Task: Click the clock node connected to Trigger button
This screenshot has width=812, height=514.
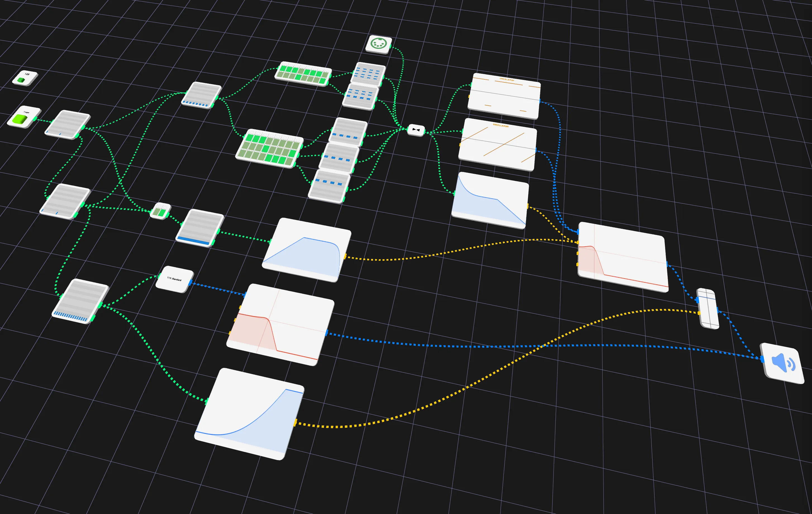Action: pyautogui.click(x=68, y=125)
